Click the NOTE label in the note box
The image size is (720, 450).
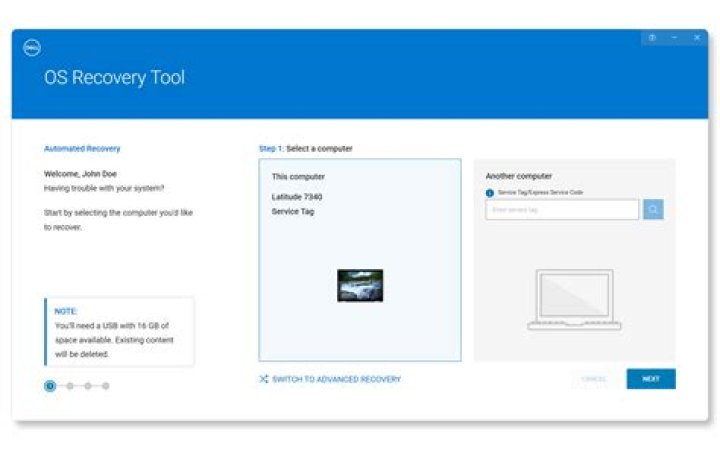[66, 311]
